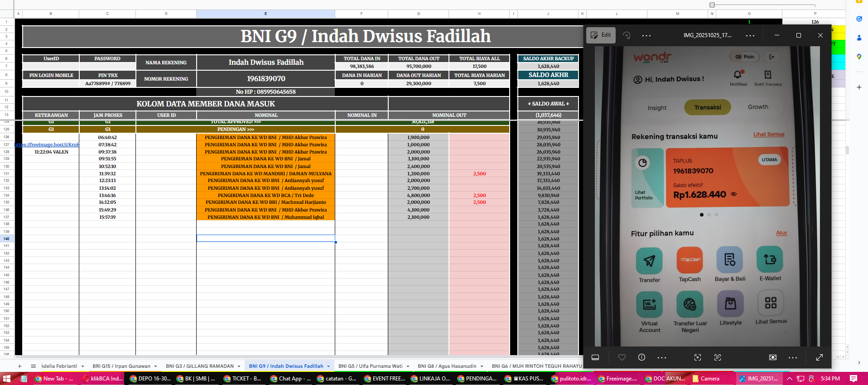
Task: Click the Sheets zoom slider handle above the columns
Action: coord(712,5)
